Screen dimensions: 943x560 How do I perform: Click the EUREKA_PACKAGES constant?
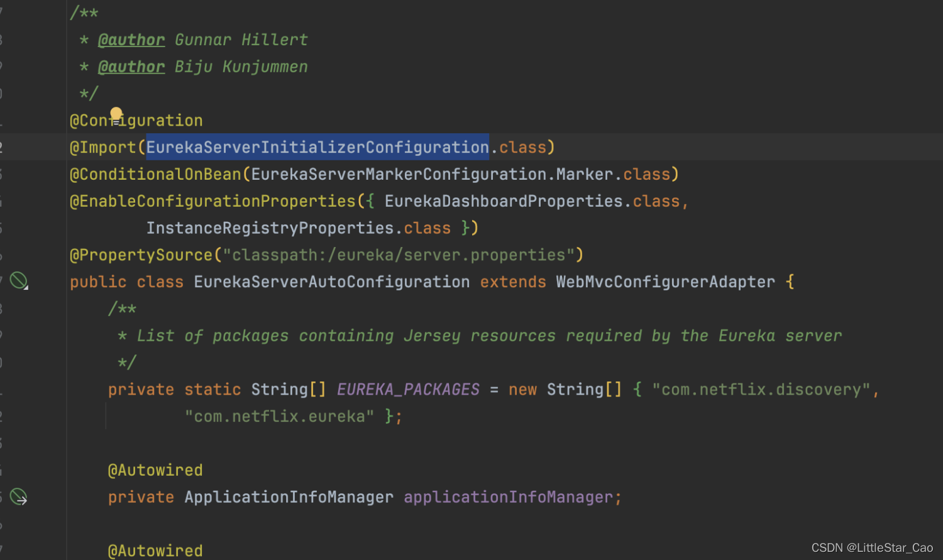tap(409, 390)
